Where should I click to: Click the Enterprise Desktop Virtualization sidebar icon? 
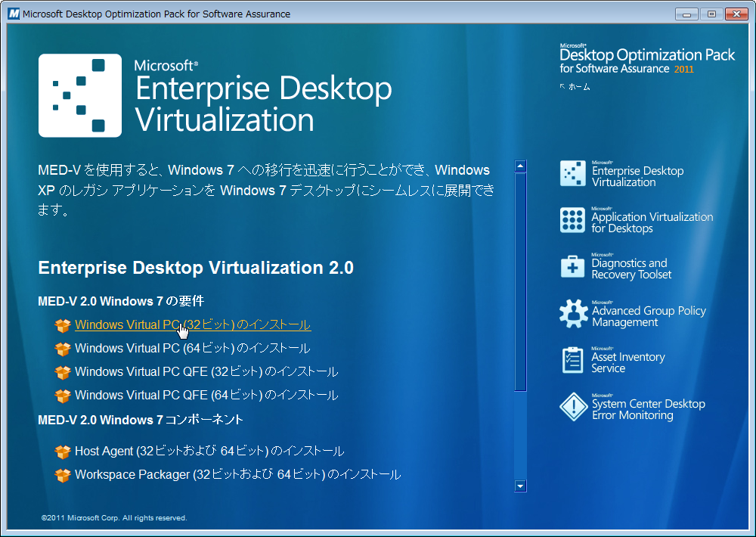pos(572,174)
